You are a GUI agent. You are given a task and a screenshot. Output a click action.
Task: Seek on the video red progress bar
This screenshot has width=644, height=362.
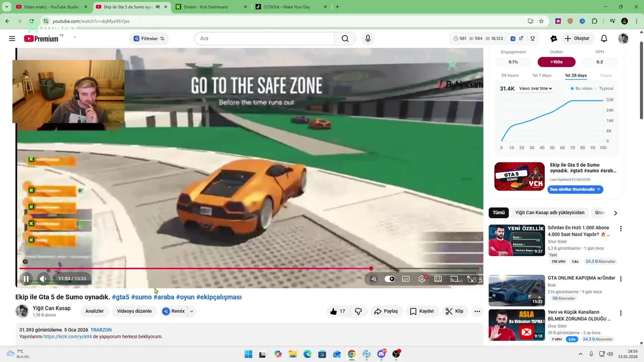coord(249,268)
